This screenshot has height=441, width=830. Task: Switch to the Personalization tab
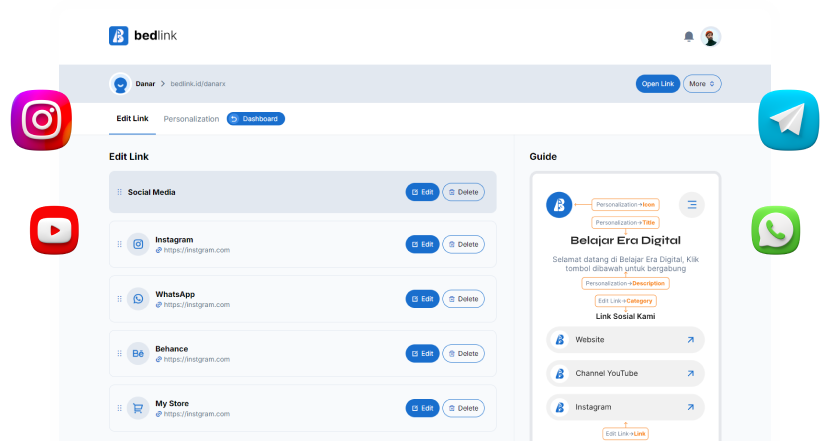tap(191, 119)
